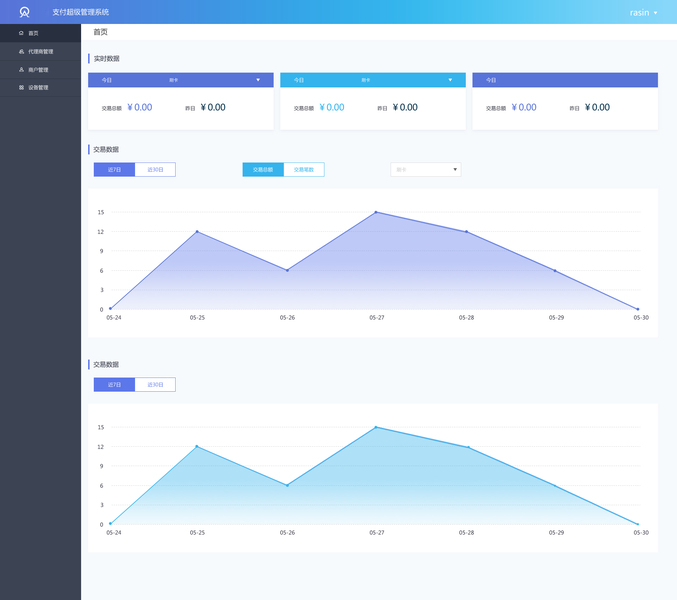This screenshot has height=600, width=677.
Task: Click the 今日 label on the third card
Action: (x=491, y=80)
